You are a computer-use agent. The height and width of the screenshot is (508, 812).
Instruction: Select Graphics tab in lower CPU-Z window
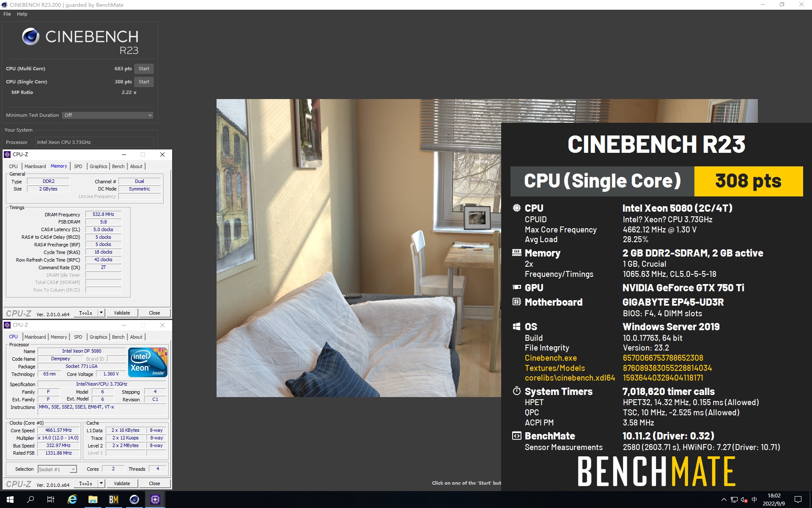(99, 337)
